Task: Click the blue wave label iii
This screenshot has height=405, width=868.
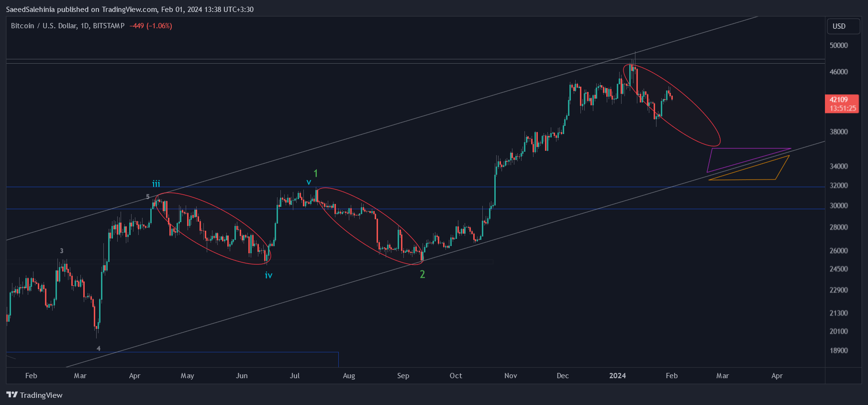Action: tap(156, 184)
